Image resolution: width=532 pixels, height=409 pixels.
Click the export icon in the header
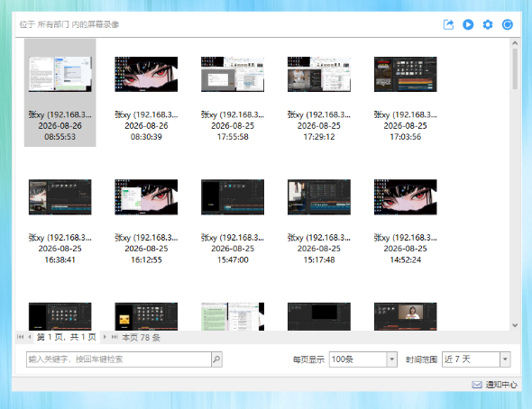coord(448,24)
